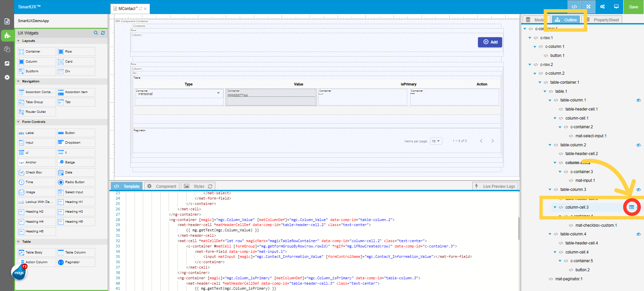Toggle visibility of table-column.4
This screenshot has width=644, height=291.
(x=639, y=234)
